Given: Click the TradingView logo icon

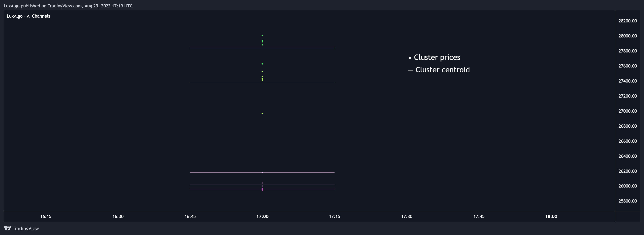Looking at the screenshot, I should point(8,228).
